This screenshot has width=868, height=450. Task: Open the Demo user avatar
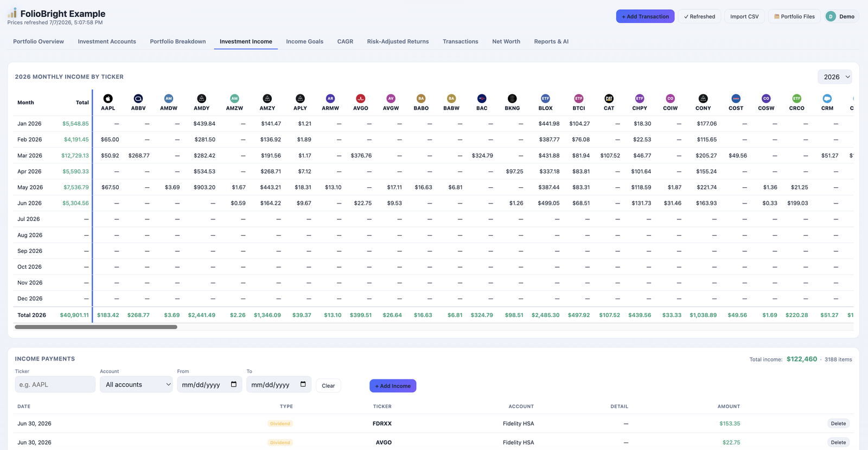click(x=831, y=16)
